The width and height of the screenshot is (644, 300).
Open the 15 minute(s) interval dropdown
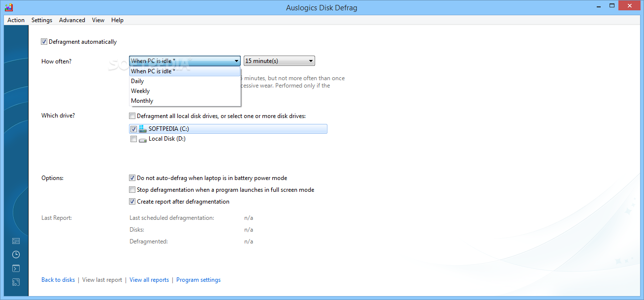pos(279,61)
